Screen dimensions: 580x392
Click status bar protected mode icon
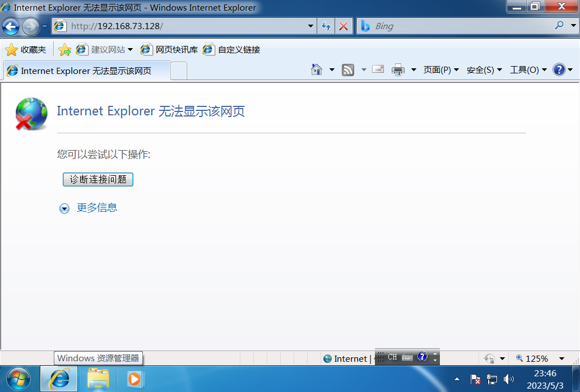coord(490,358)
